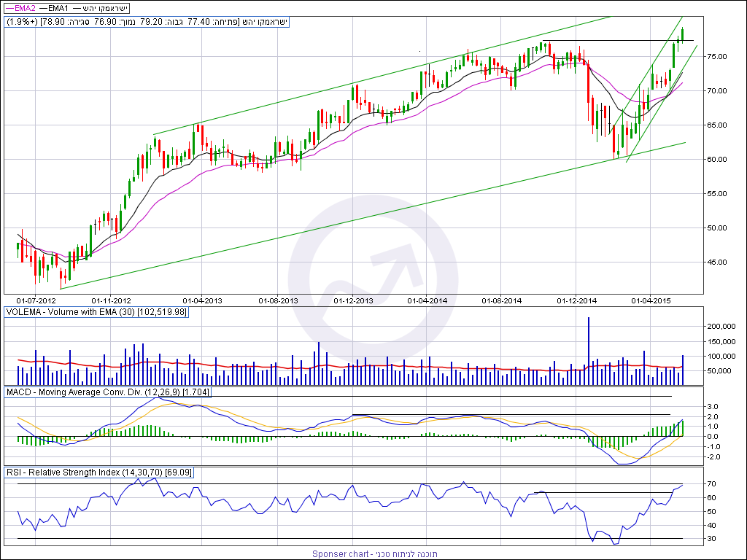This screenshot has height=560, width=747.
Task: Click the last green candlestick near 79
Action: tap(683, 35)
